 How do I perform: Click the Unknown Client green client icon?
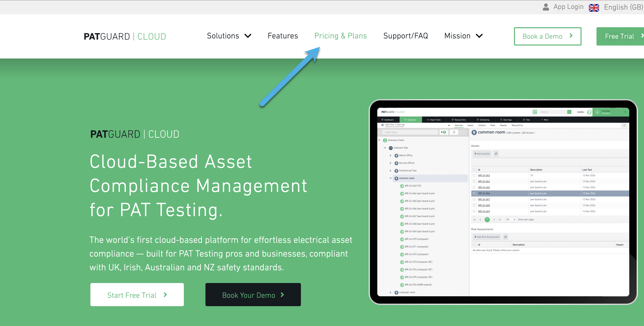pos(385,140)
